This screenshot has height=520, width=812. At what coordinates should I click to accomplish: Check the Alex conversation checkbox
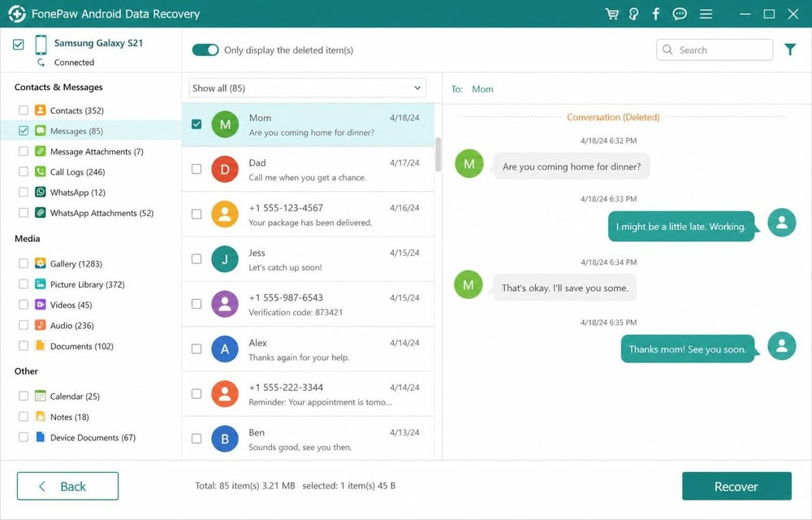tap(197, 349)
